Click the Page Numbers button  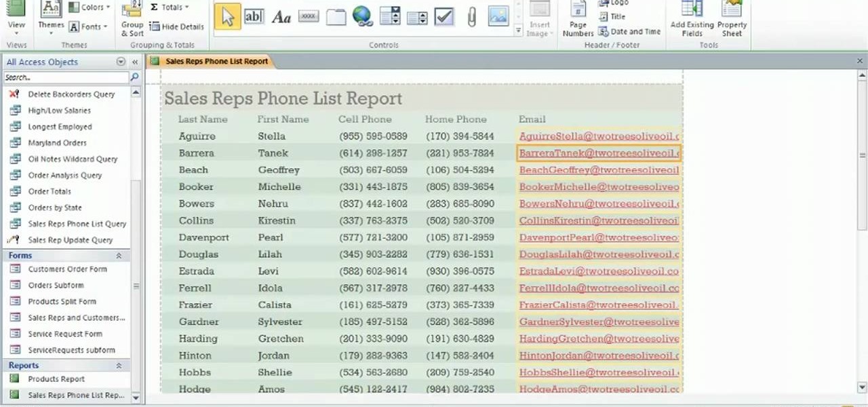coord(578,20)
